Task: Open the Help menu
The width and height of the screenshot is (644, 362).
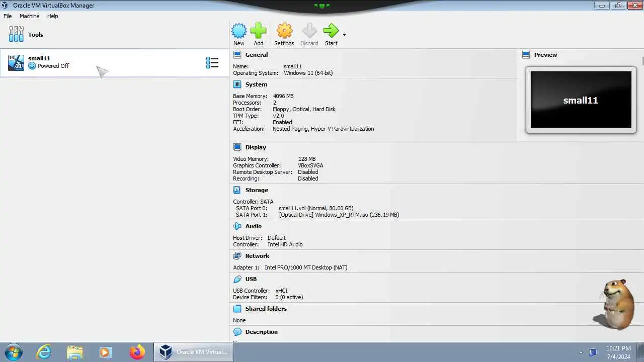Action: click(53, 16)
